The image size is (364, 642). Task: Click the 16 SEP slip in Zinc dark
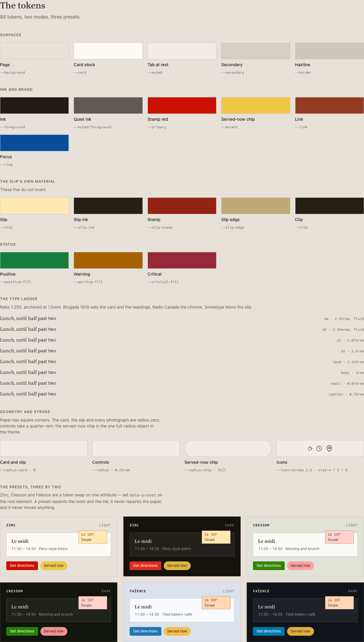(216, 537)
